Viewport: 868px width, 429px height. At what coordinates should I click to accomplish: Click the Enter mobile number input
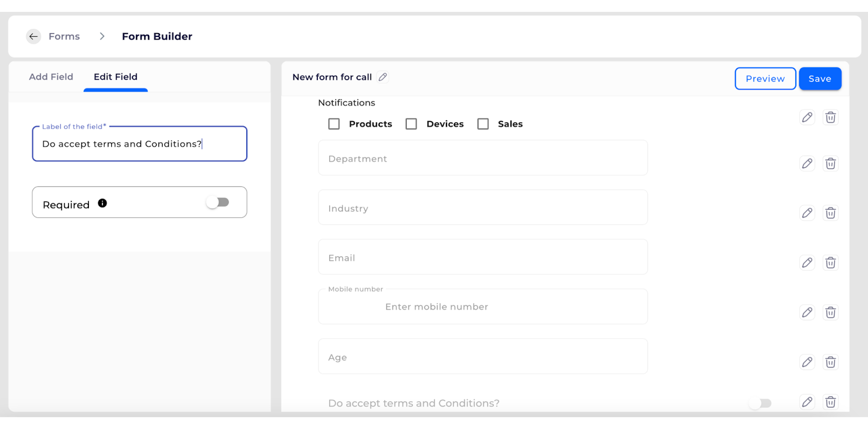(483, 307)
